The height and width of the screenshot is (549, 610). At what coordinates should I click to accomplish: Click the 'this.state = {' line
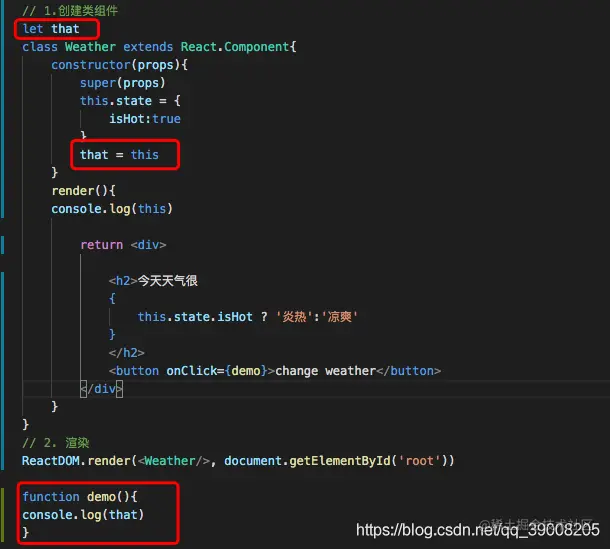coord(130,101)
